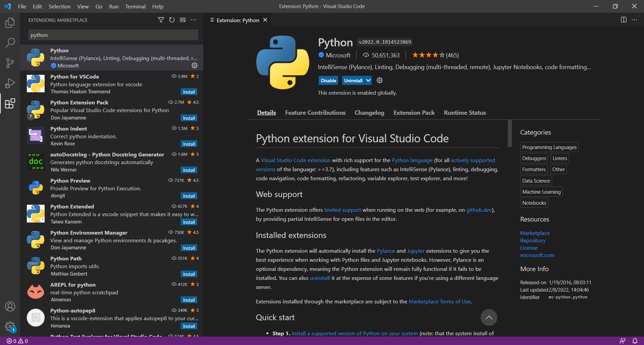Split the editor to the right
This screenshot has height=345, width=644.
(x=624, y=20)
